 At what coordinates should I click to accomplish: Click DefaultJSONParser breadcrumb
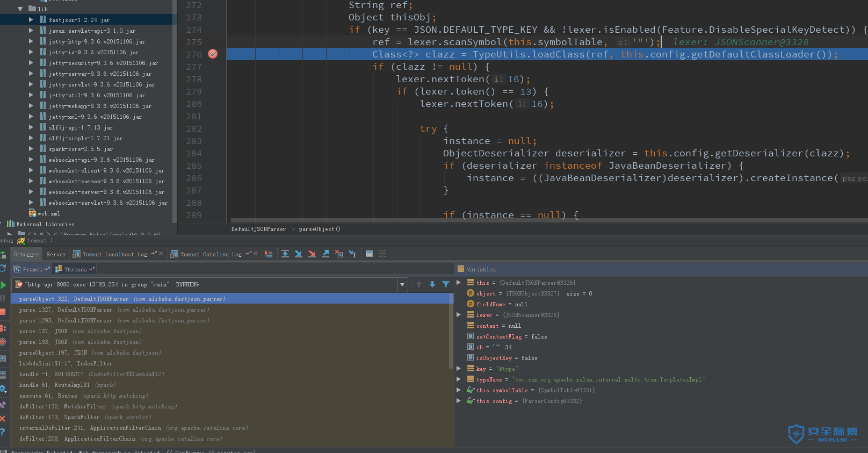pos(258,229)
